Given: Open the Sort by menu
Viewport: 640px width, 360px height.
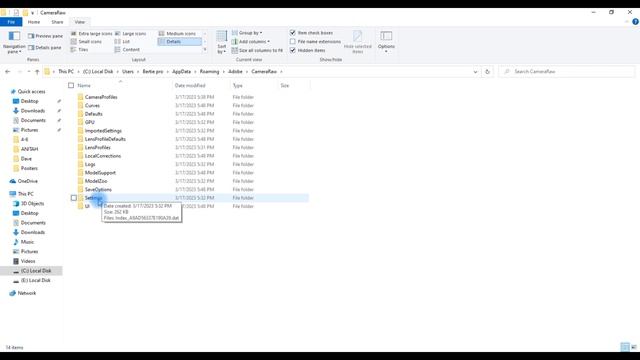Looking at the screenshot, I should 222,42.
